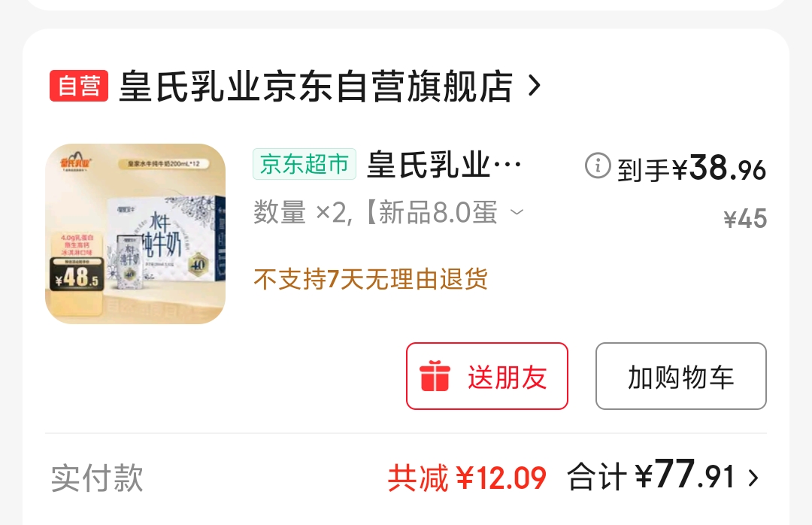Screen dimensions: 812x525
Task: Open 皇氏乳业京东自营旗舰店 store page
Action: pyautogui.click(x=316, y=86)
